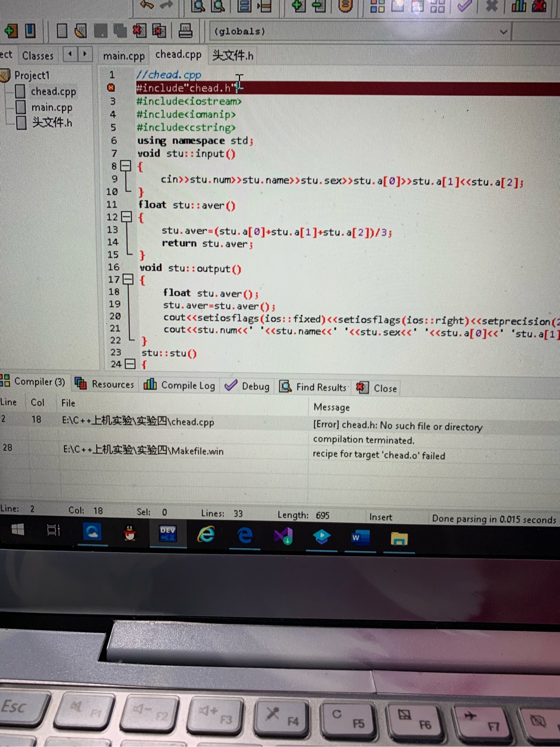Click line 2 #include"chead.h" in editor
This screenshot has height=747, width=560.
pyautogui.click(x=185, y=88)
